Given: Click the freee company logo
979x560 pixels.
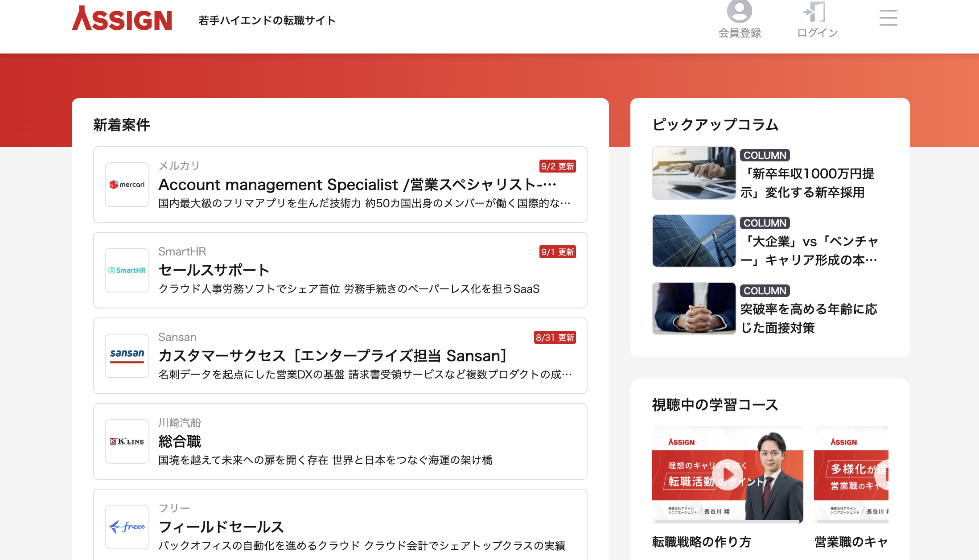Looking at the screenshot, I should click(x=127, y=527).
